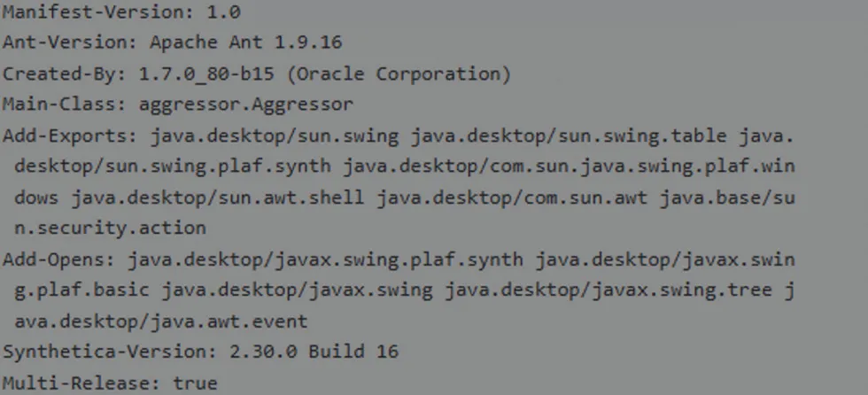
Task: Click java.desktop/javax.swing.tree entry
Action: pos(608,290)
